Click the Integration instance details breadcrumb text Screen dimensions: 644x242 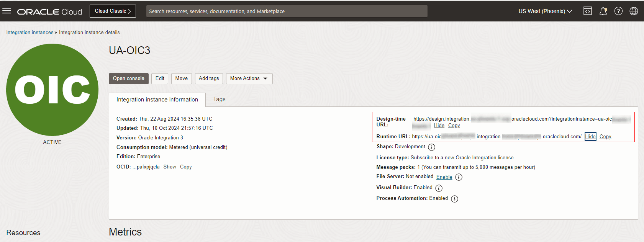click(x=89, y=33)
